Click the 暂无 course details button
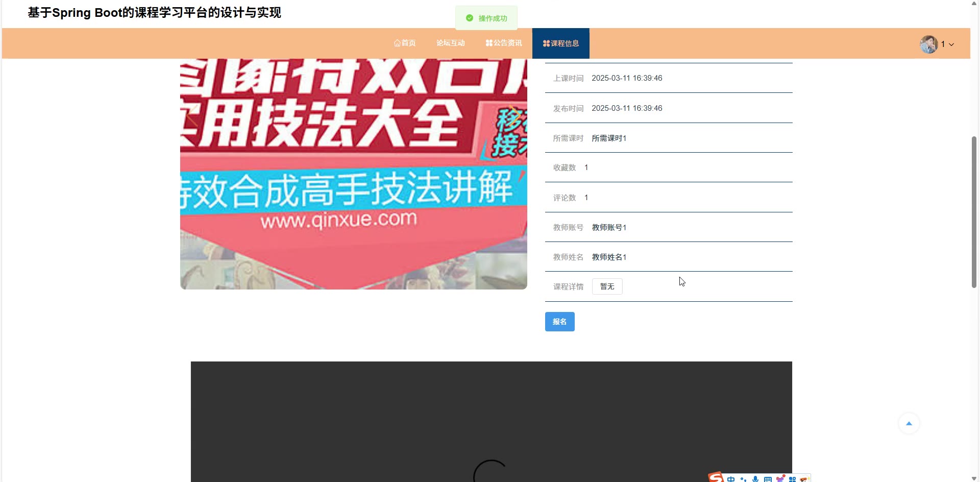This screenshot has height=482, width=980. [x=607, y=286]
